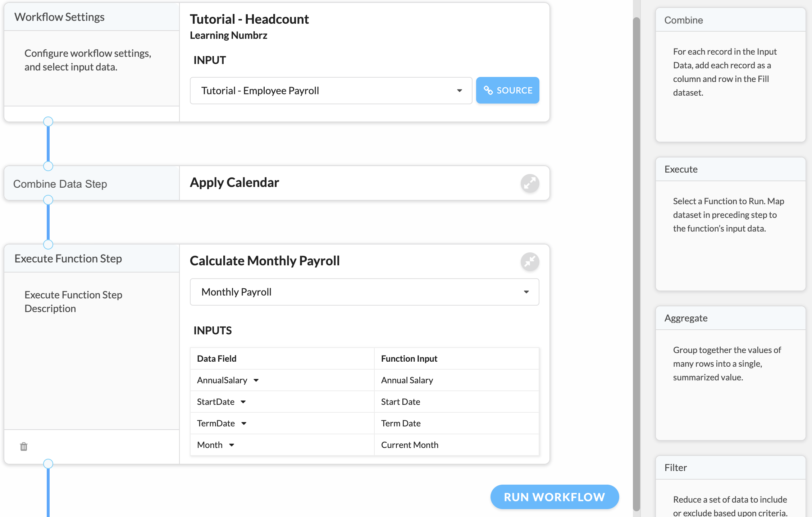Click the connector node below Combine Data Step

coord(48,200)
